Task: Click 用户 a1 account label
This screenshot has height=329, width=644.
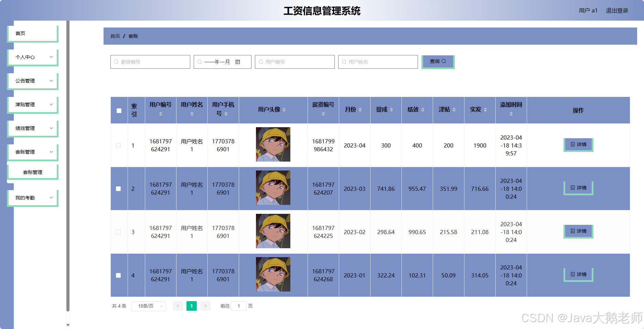Action: click(588, 11)
